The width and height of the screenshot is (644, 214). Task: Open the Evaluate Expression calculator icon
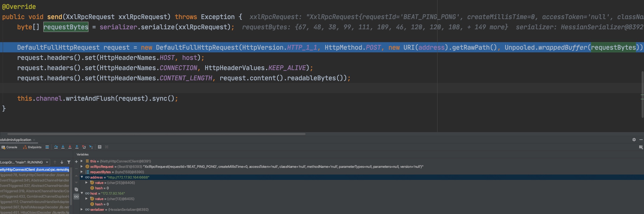tap(100, 147)
